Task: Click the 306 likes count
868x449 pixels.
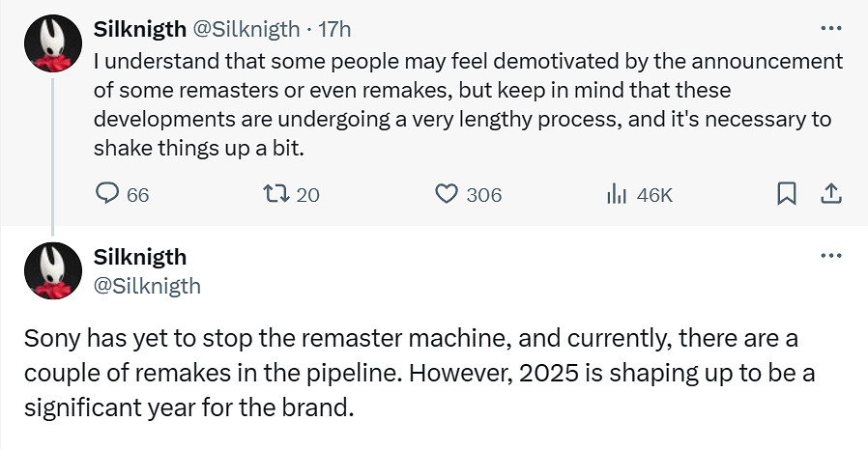Action: pyautogui.click(x=483, y=194)
